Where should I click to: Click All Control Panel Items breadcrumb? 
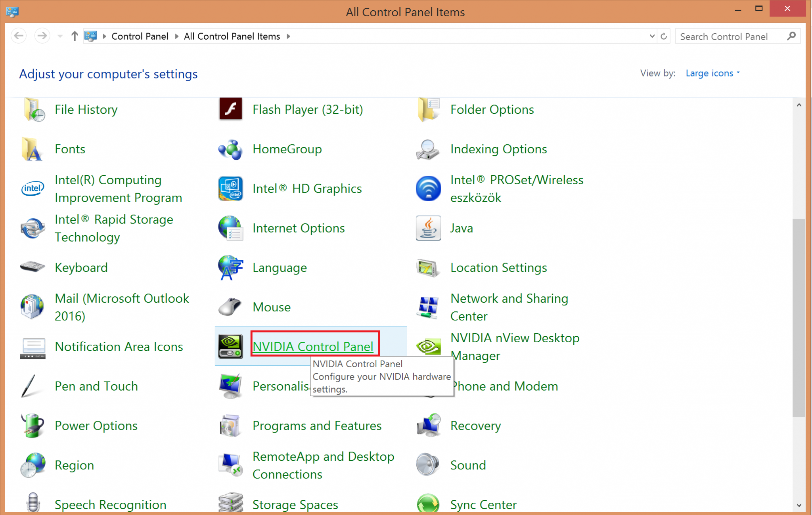click(x=232, y=36)
